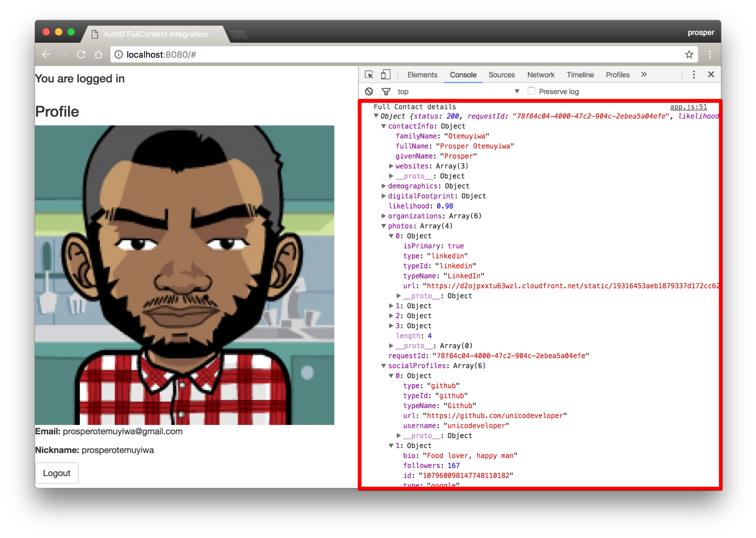Click the Logout button
This screenshot has width=756, height=538.
point(57,473)
